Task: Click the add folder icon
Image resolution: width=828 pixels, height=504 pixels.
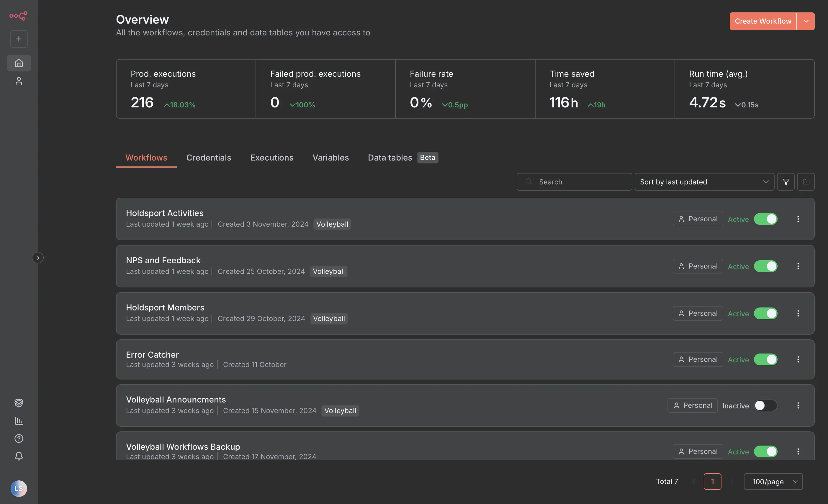Action: pos(806,182)
